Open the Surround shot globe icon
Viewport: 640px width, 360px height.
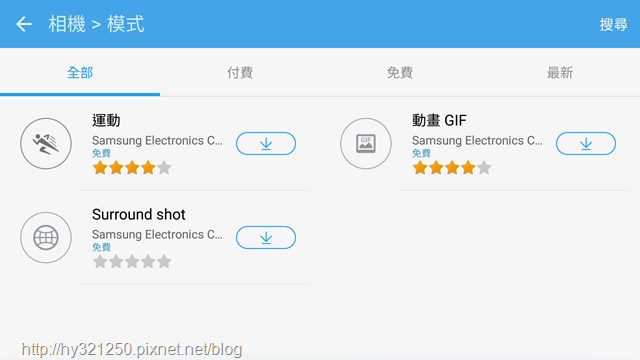46,238
